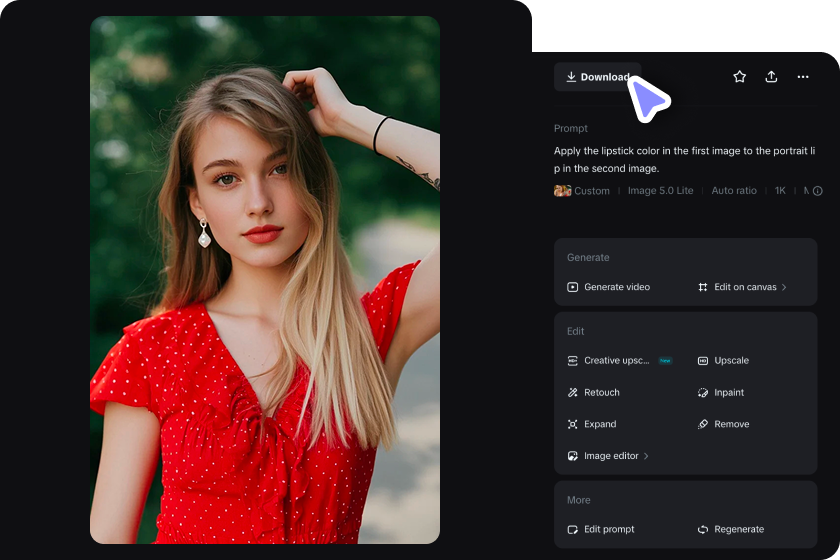Viewport: 840px width, 560px height.
Task: Click the info icon beside generation settings
Action: coord(818,191)
